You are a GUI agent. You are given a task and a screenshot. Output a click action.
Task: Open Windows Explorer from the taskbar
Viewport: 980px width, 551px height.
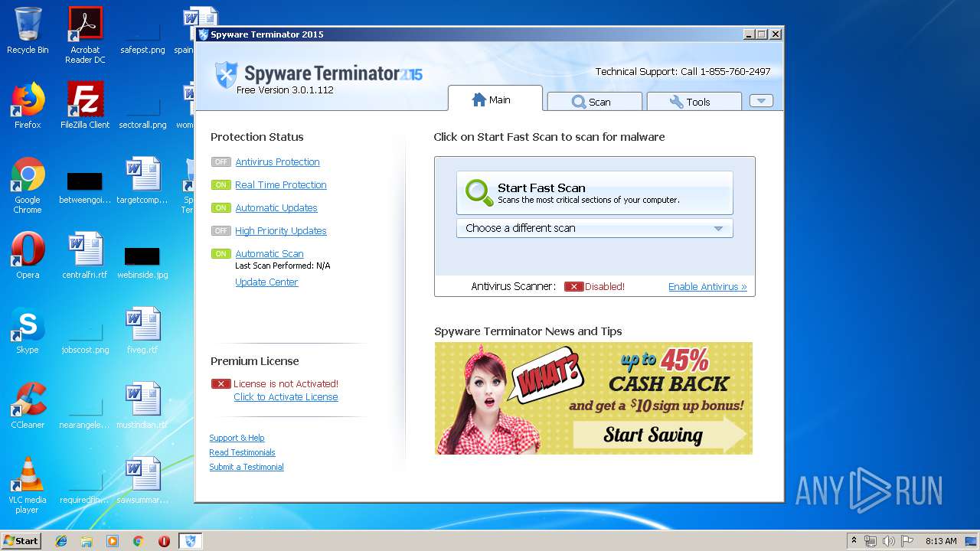pyautogui.click(x=87, y=541)
